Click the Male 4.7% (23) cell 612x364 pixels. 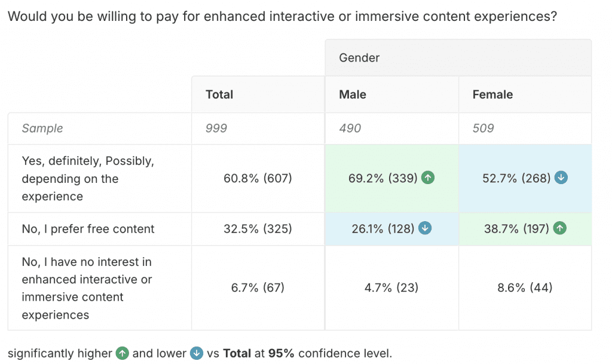391,287
